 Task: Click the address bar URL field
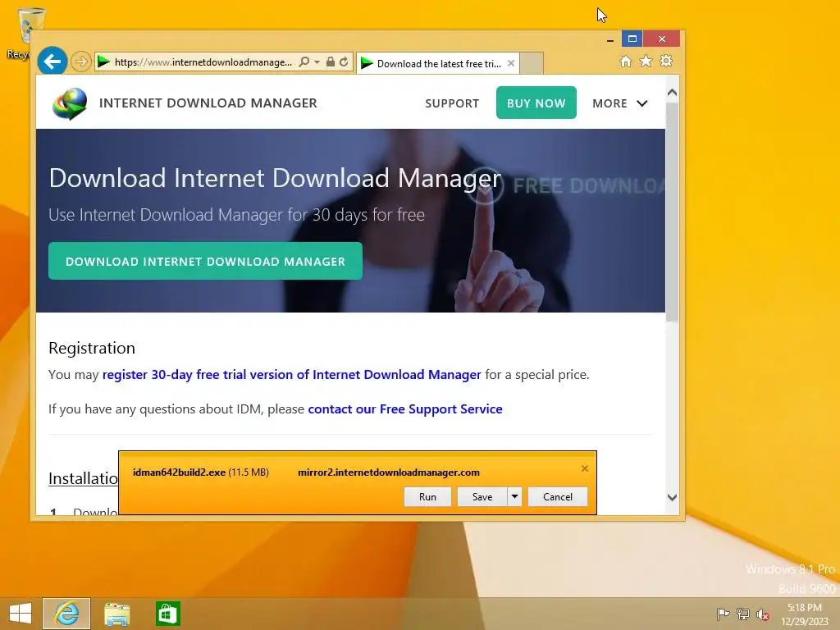pos(203,62)
